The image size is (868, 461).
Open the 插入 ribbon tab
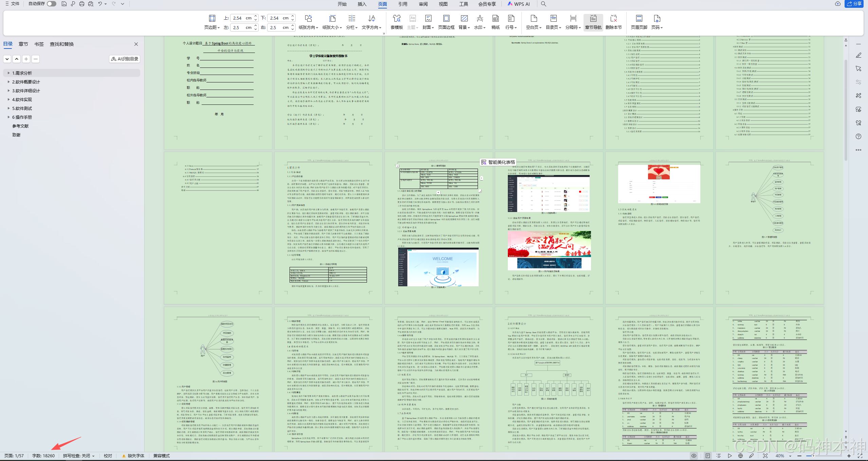click(362, 4)
